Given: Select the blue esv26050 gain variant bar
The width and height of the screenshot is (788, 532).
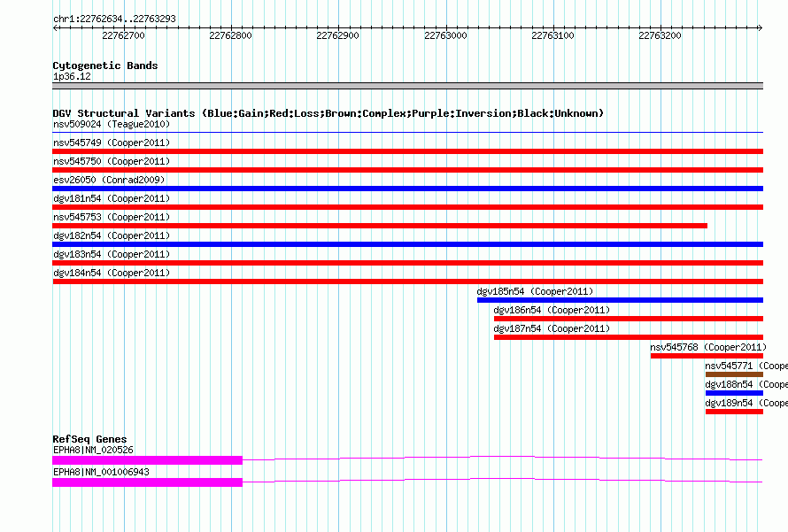Looking at the screenshot, I should click(x=407, y=189).
